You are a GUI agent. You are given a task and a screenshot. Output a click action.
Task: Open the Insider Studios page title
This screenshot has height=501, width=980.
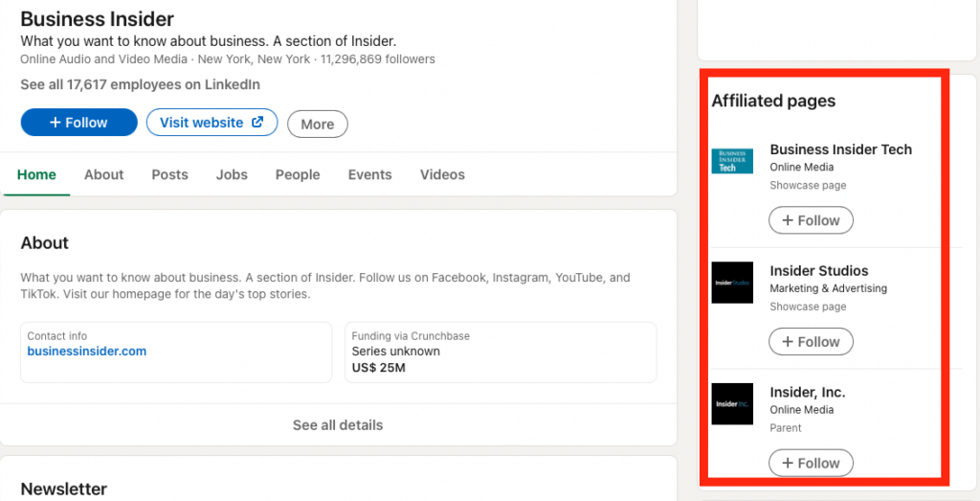pos(818,271)
